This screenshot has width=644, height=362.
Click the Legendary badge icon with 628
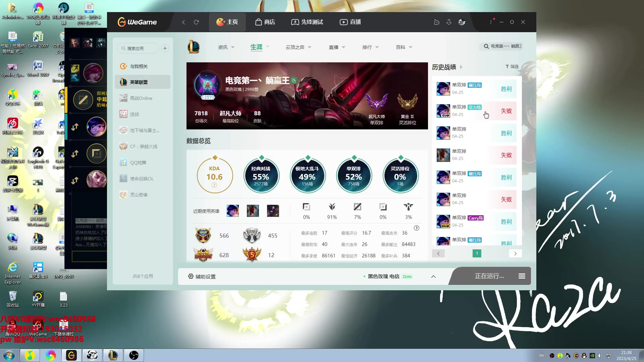coord(203,255)
